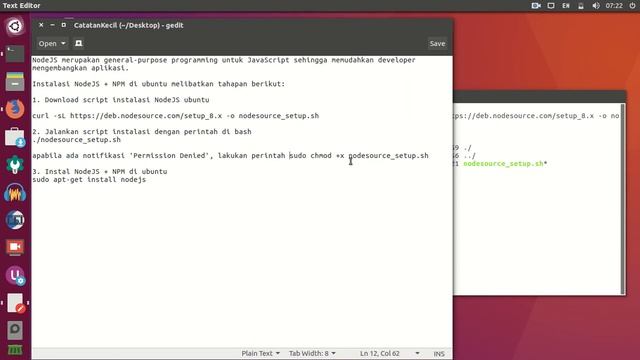Click green nodesource_setup.sh in terminal window

click(503, 164)
